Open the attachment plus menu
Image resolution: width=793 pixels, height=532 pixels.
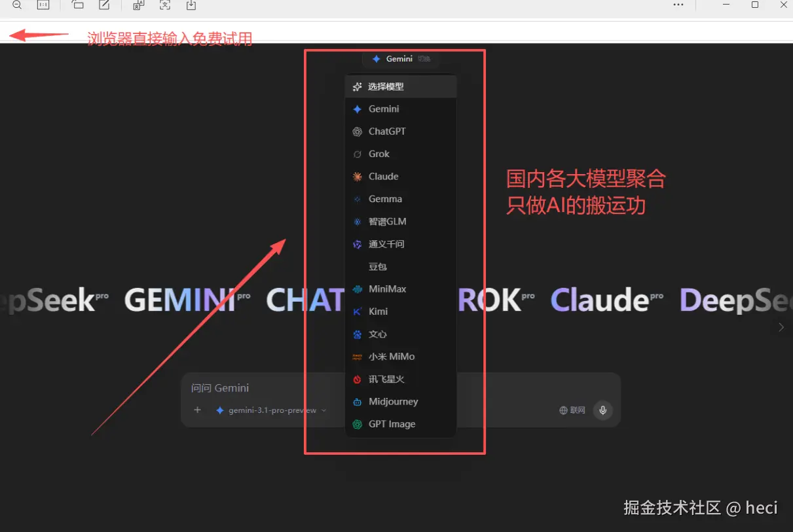point(197,410)
